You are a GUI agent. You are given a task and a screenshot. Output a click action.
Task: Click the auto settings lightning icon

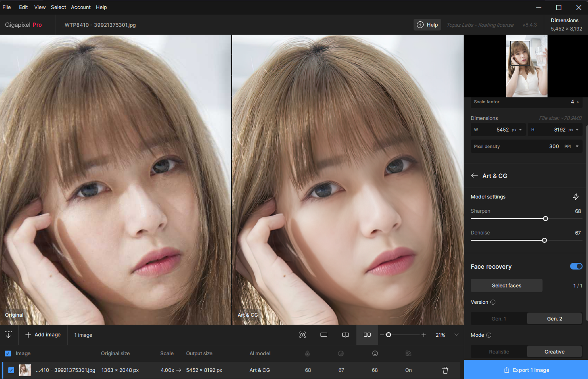coord(576,197)
